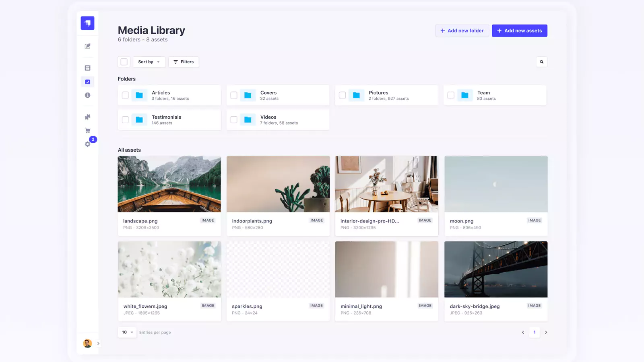Click the sparkles.png file name
The image size is (644, 362).
[247, 306]
